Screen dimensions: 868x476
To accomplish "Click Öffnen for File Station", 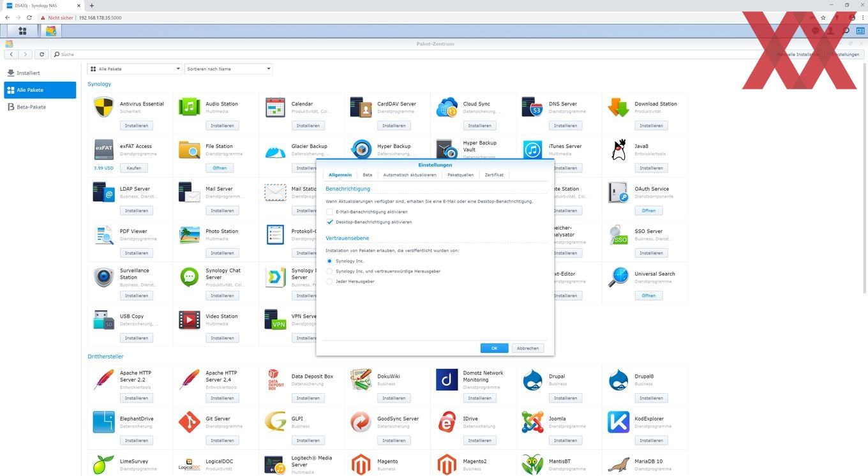I will (x=220, y=168).
